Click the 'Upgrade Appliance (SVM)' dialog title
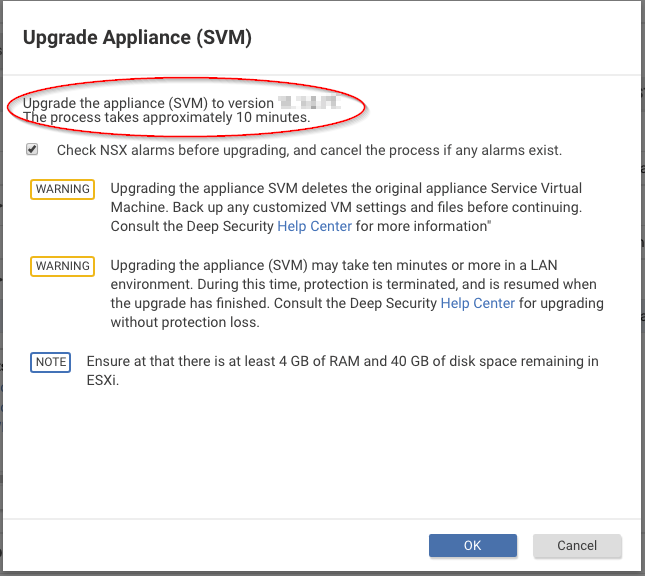645x576 pixels. point(137,38)
